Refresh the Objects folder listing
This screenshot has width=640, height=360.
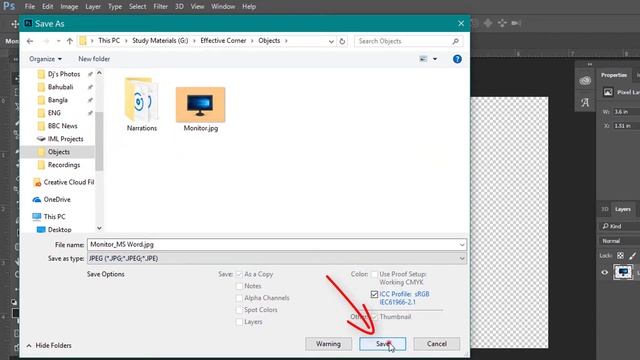coord(342,41)
